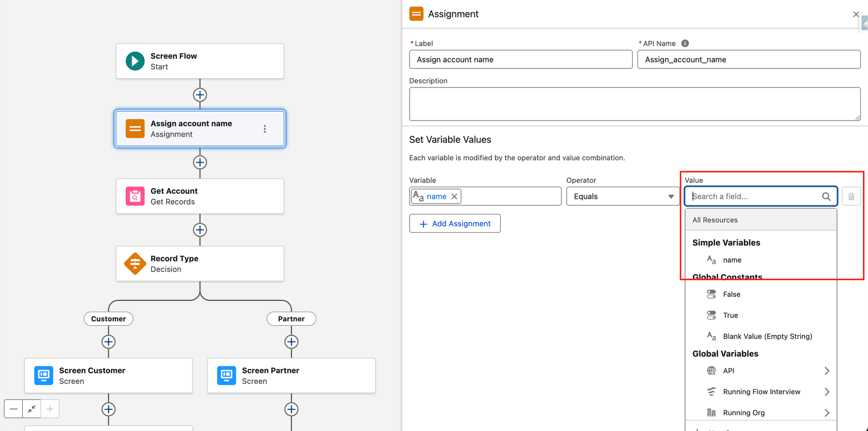Add element under the Customer branch
Screen dimensions: 868x431
click(x=108, y=342)
